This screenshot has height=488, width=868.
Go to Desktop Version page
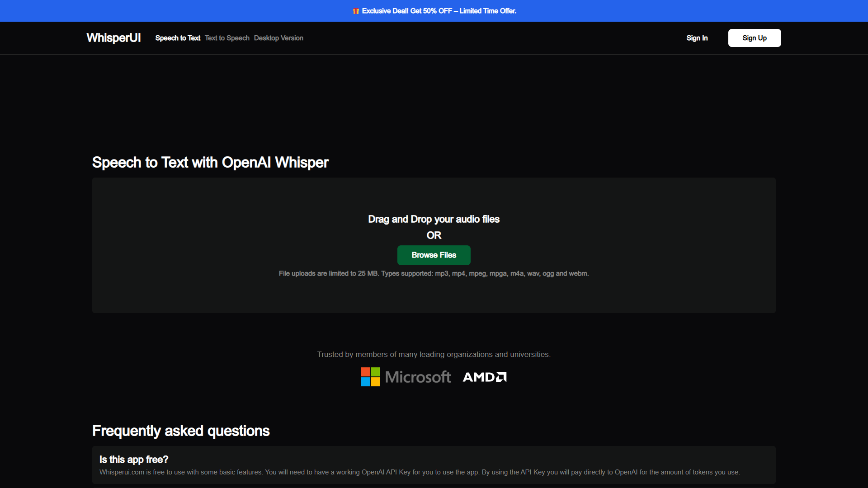click(x=278, y=38)
